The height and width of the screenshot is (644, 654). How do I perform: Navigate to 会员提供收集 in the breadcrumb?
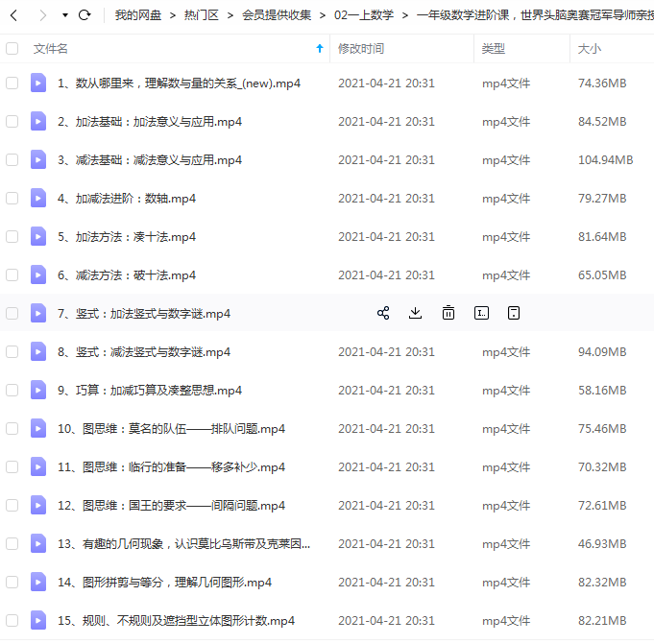pos(277,15)
